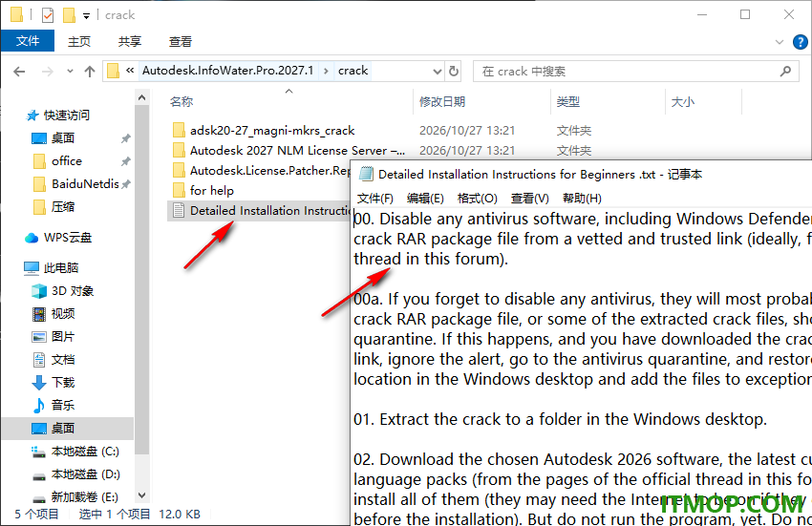Open 本地磁盘 (D:) drive
812x526 pixels.
85,474
